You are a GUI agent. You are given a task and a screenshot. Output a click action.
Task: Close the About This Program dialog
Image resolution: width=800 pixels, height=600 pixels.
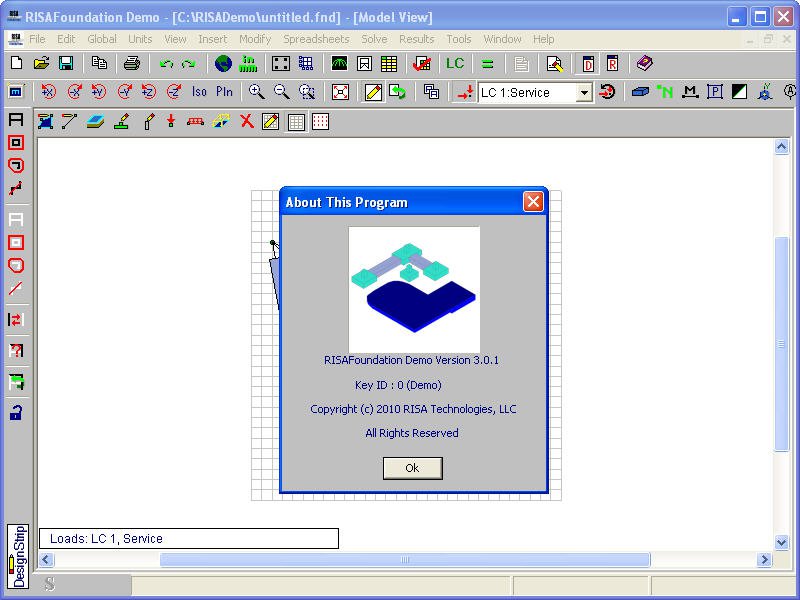pos(533,202)
